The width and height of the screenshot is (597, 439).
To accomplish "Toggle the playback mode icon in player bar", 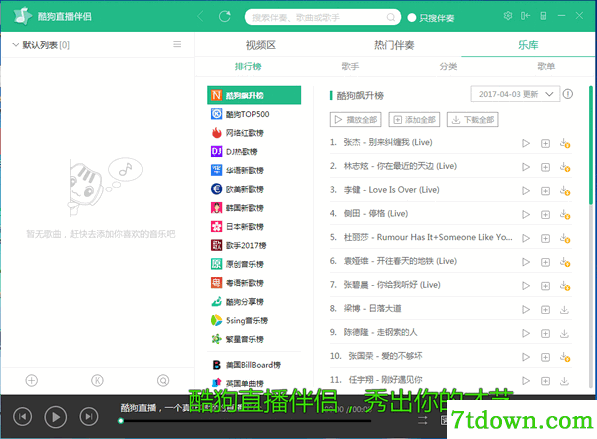I will [x=423, y=420].
